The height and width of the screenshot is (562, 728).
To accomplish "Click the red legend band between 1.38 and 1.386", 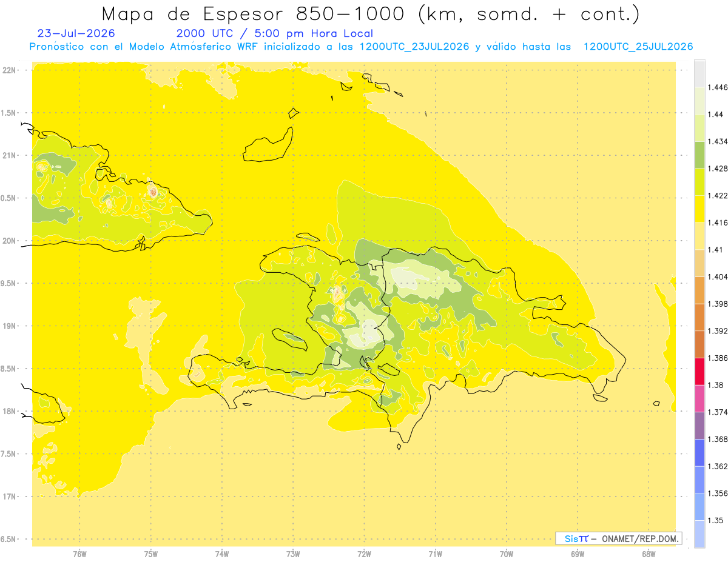I will click(699, 371).
